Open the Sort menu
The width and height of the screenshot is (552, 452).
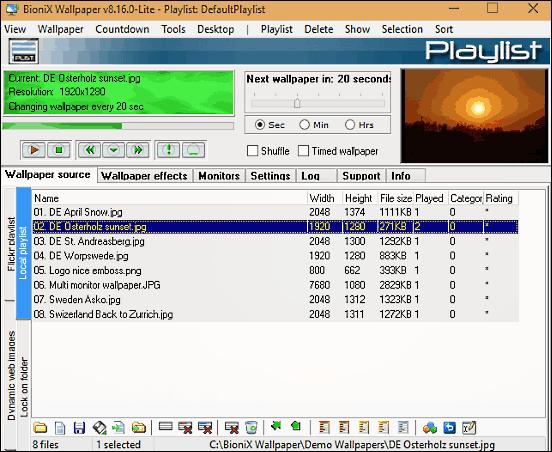click(444, 29)
